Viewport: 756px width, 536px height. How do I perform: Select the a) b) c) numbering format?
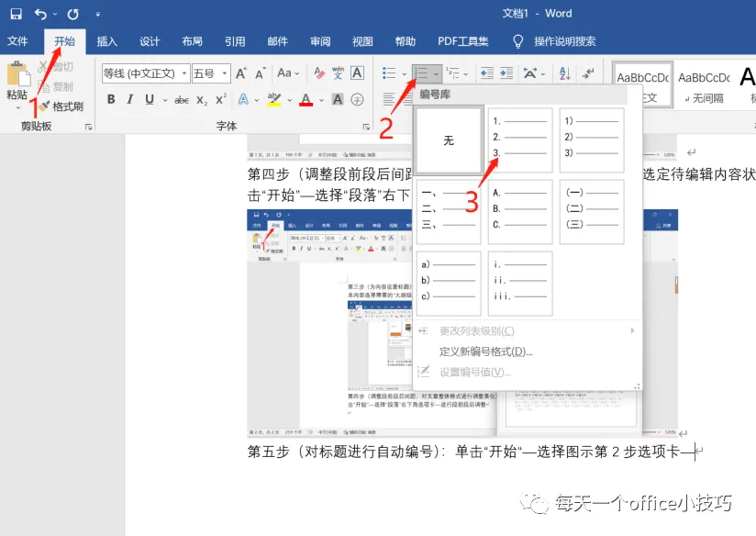[x=449, y=284]
